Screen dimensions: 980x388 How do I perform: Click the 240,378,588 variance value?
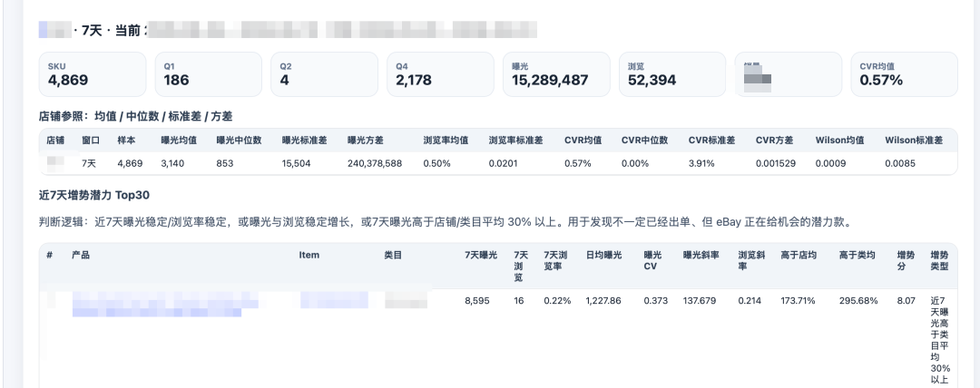click(x=375, y=164)
